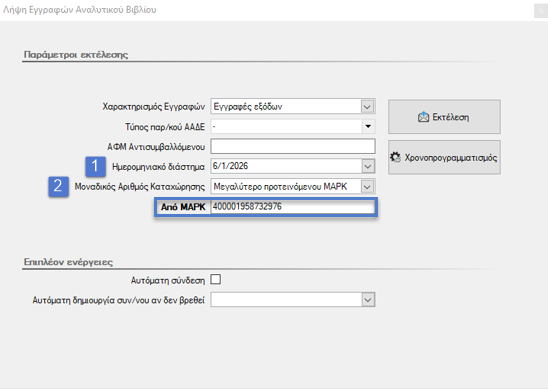Focus the ΑΦΜ Αντισυμβαλλόμενου input field
The width and height of the screenshot is (548, 389).
coord(293,146)
